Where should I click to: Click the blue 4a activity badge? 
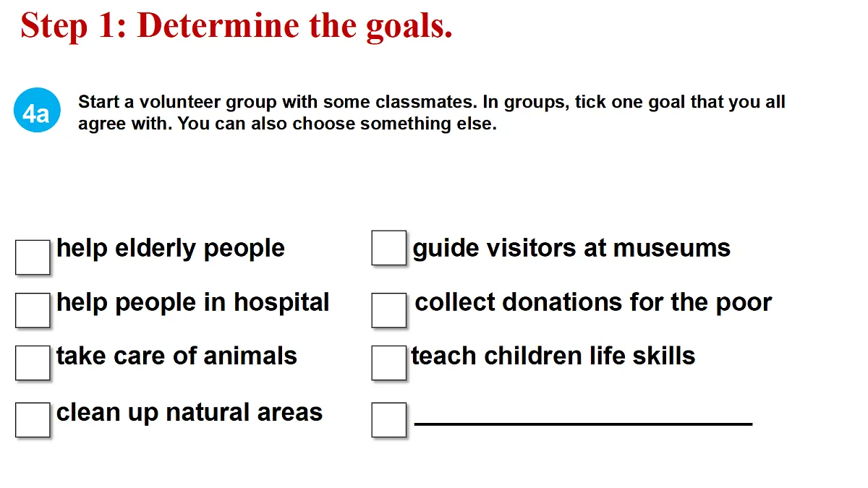tap(36, 114)
